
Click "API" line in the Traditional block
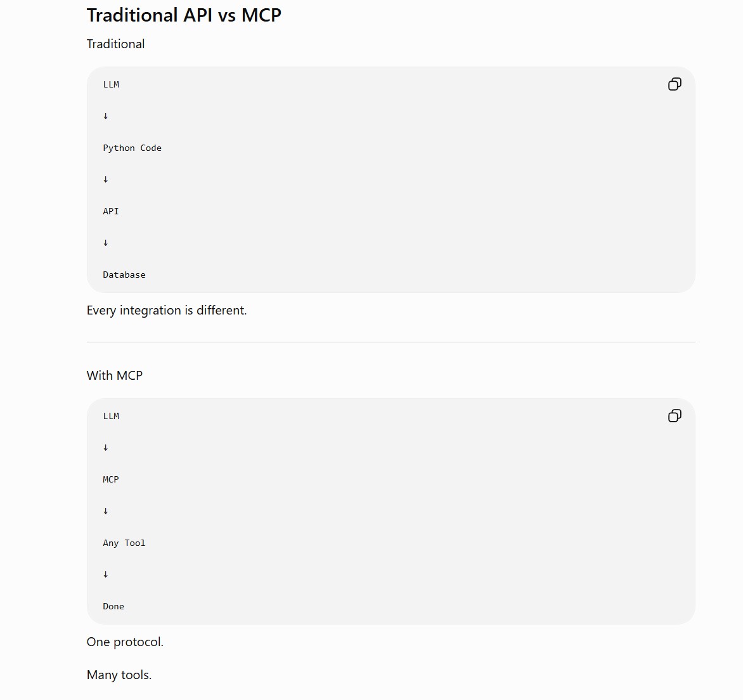tap(111, 211)
